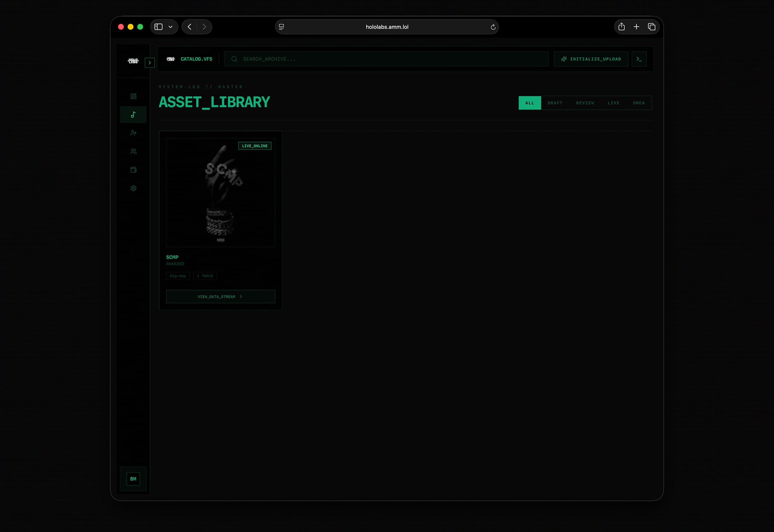Open the Safari sidebar dropdown arrow
This screenshot has height=532, width=774.
pyautogui.click(x=170, y=27)
